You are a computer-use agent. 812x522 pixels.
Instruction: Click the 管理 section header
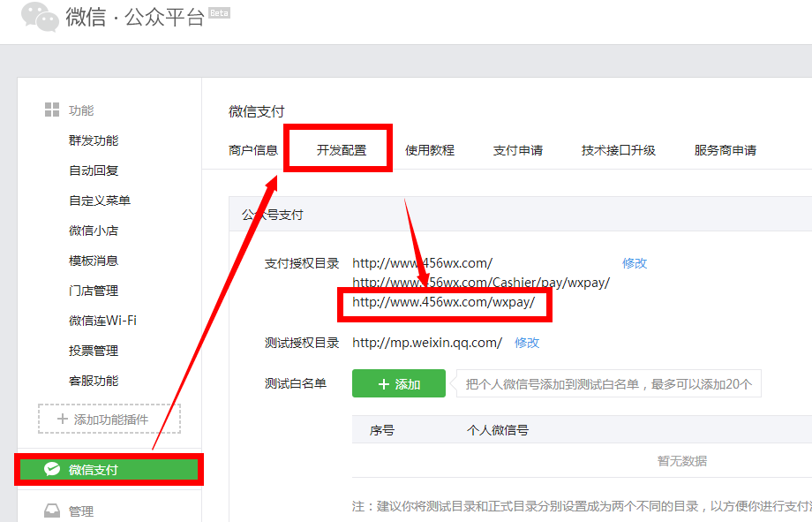tap(81, 511)
